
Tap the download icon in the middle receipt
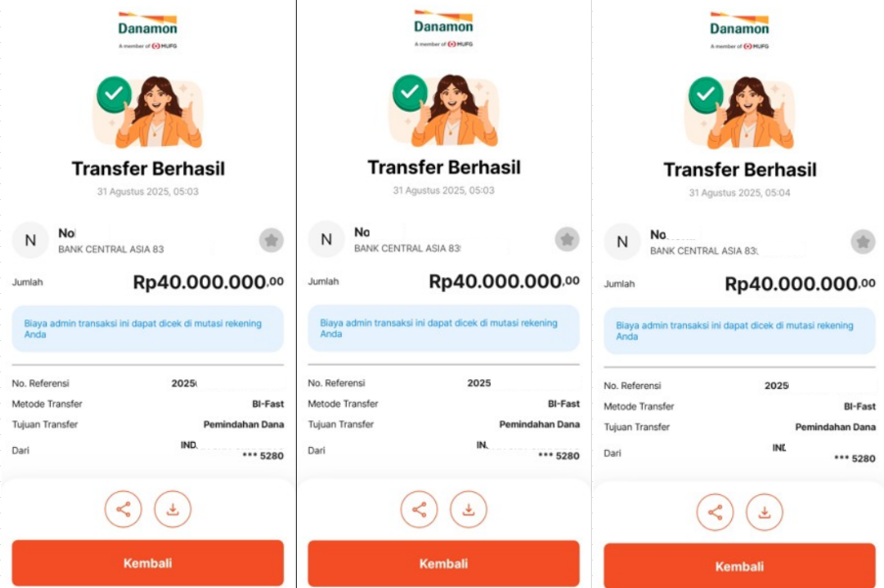pyautogui.click(x=468, y=510)
